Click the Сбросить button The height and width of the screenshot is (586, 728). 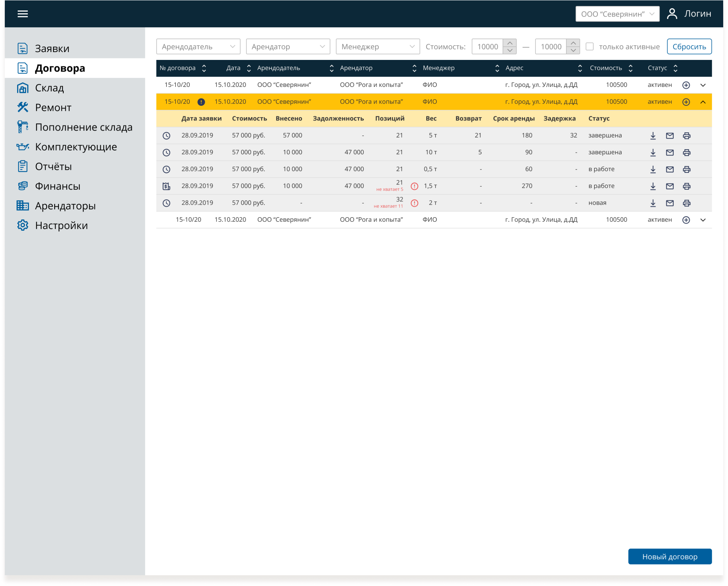689,47
